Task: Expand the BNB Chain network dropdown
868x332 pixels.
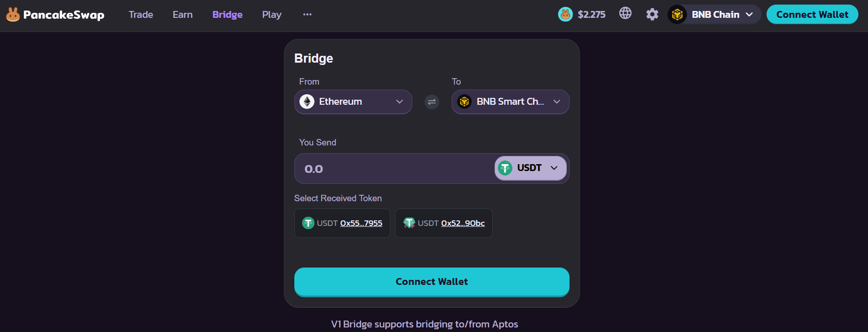Action: tap(714, 15)
